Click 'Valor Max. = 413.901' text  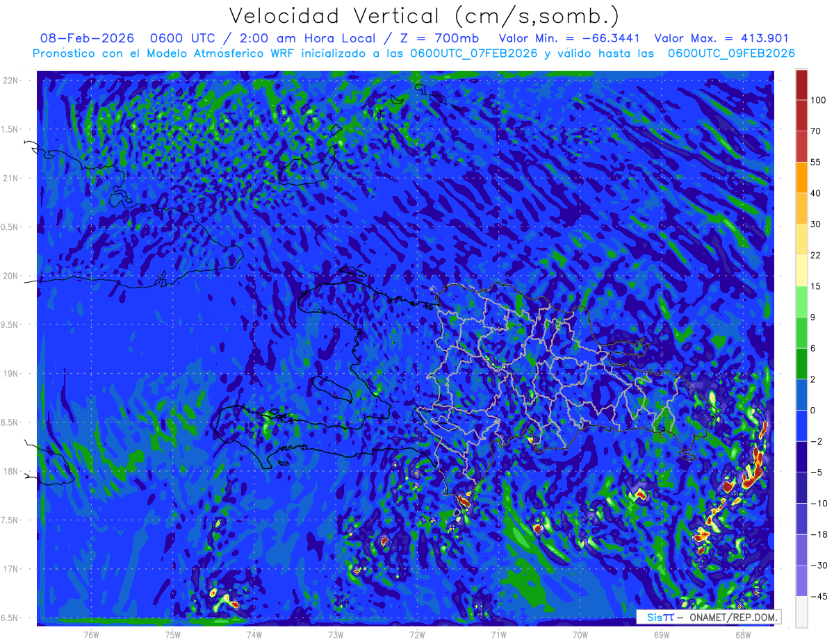pos(721,38)
